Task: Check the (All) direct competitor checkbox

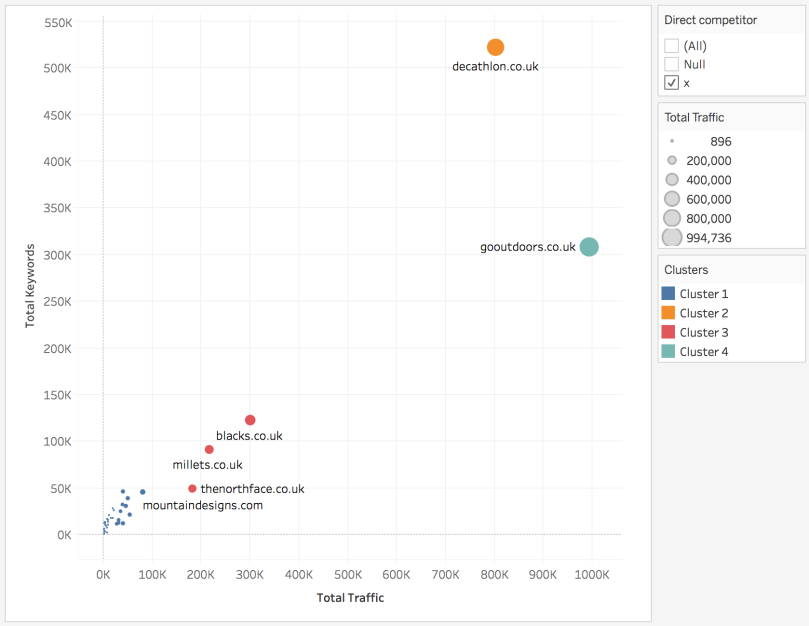Action: (671, 45)
